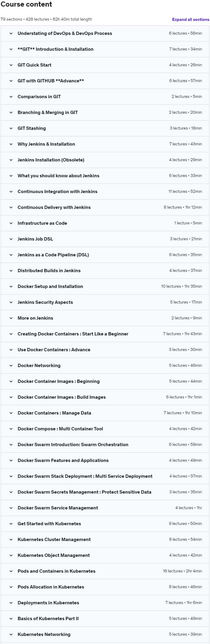Open Docker Swarm Service Management section
The height and width of the screenshot is (644, 210).
click(x=105, y=508)
